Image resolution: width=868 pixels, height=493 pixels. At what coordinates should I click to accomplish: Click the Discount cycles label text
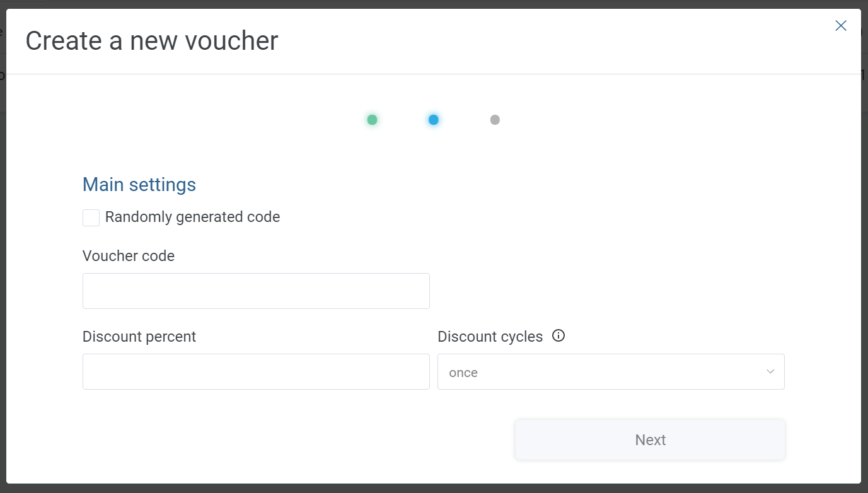[x=490, y=337]
